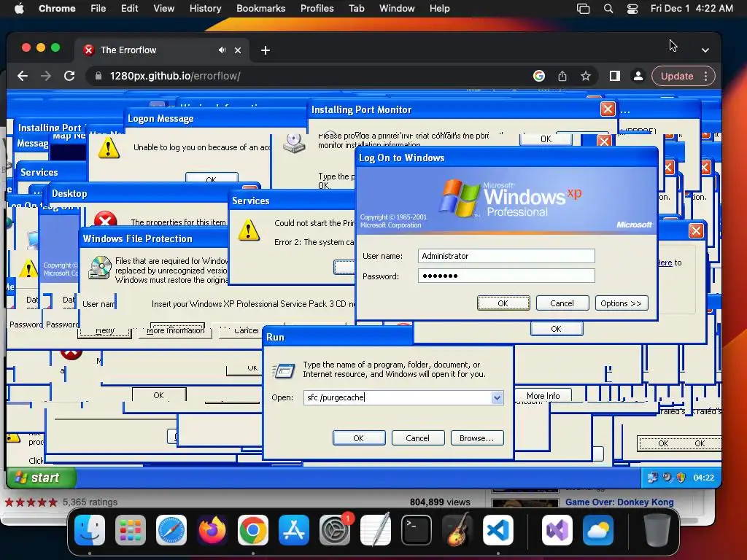Click the More Info button
747x560 pixels.
[x=543, y=396]
